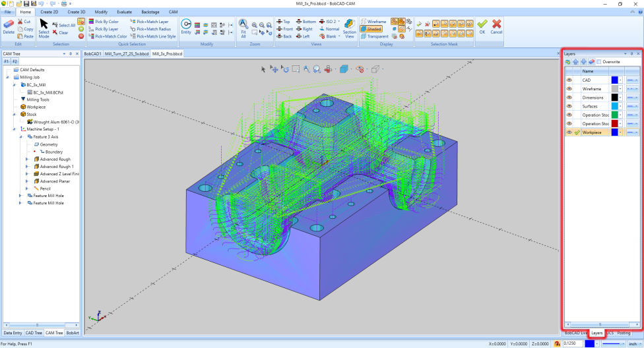
Task: Add new layer in Layers panel
Action: pos(567,61)
